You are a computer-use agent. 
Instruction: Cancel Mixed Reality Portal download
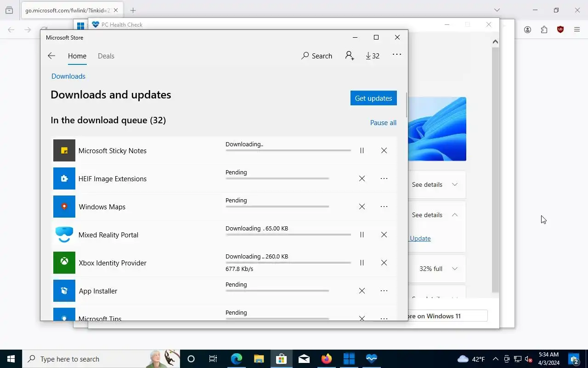pos(384,235)
